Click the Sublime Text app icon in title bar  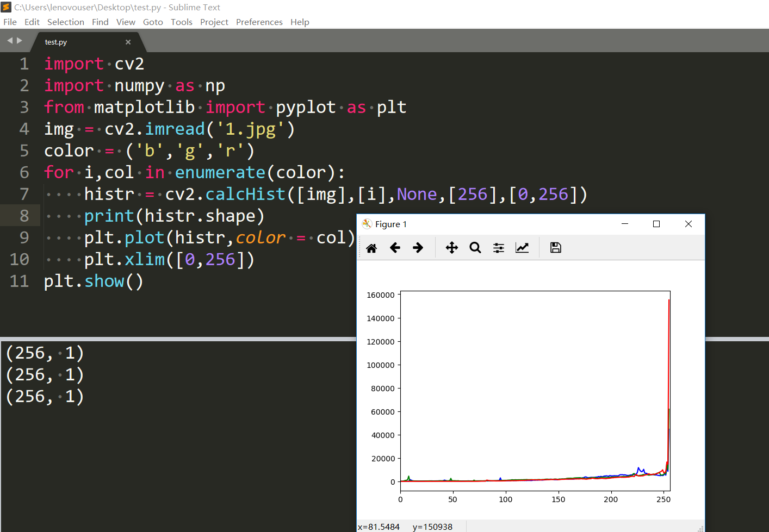point(7,7)
